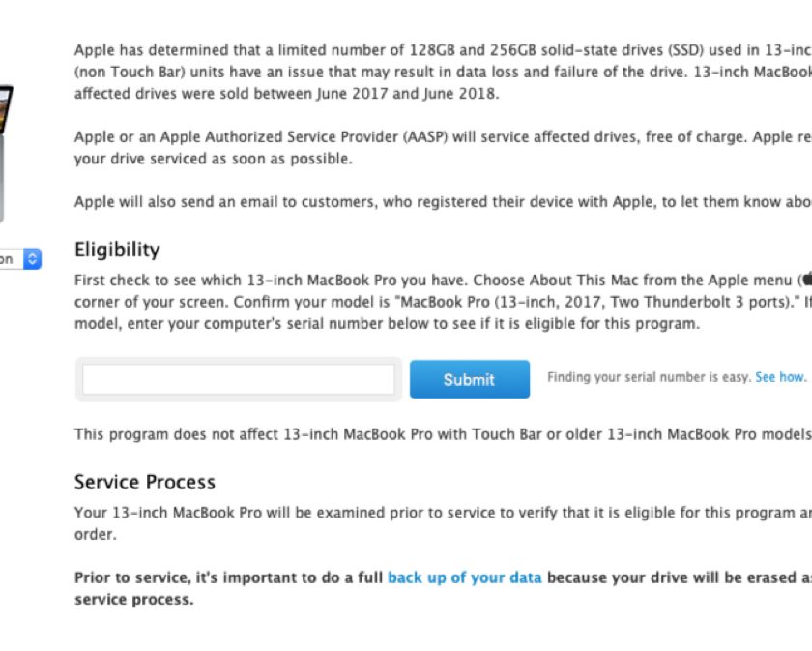Click the blue Submit button
The height and width of the screenshot is (651, 812).
(x=469, y=379)
